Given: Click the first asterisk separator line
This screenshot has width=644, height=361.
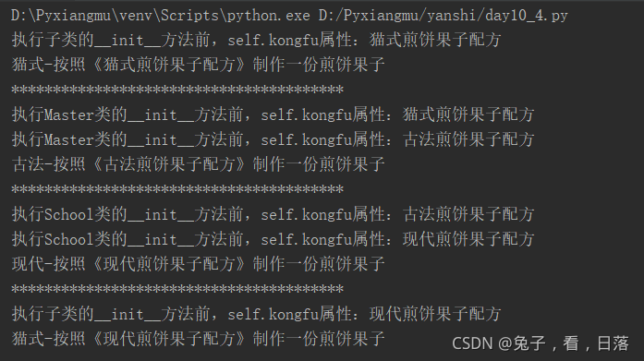Looking at the screenshot, I should tap(177, 90).
